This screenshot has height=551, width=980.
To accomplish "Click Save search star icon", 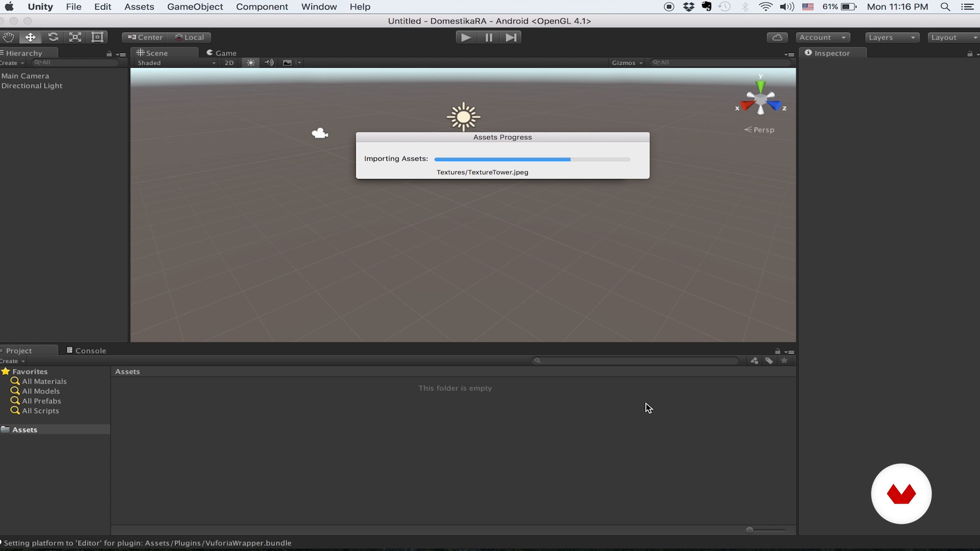I will coord(784,361).
